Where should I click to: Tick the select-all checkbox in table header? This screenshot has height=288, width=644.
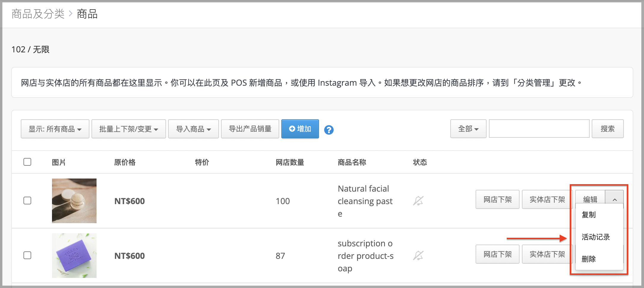[x=27, y=162]
